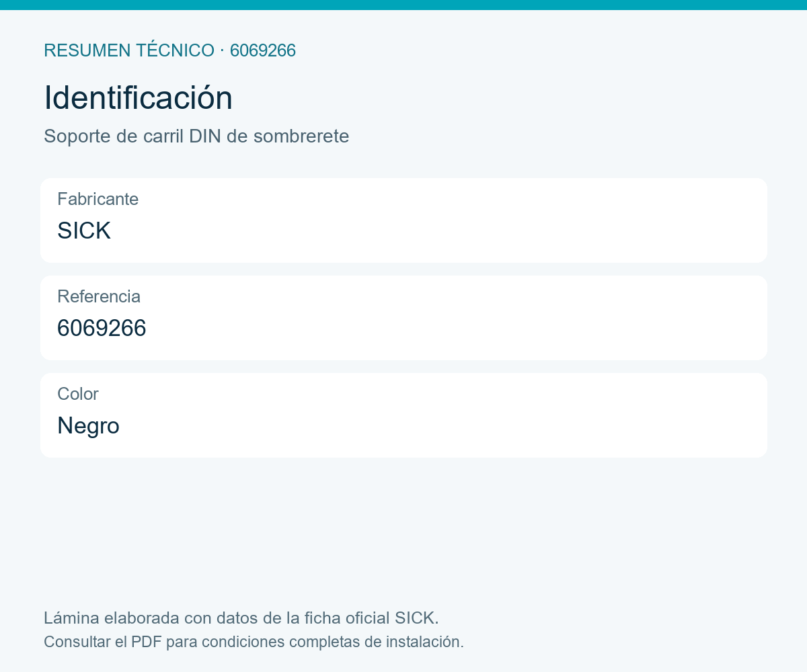The image size is (807, 672).
Task: Select the 'Identificación' heading
Action: [x=139, y=98]
